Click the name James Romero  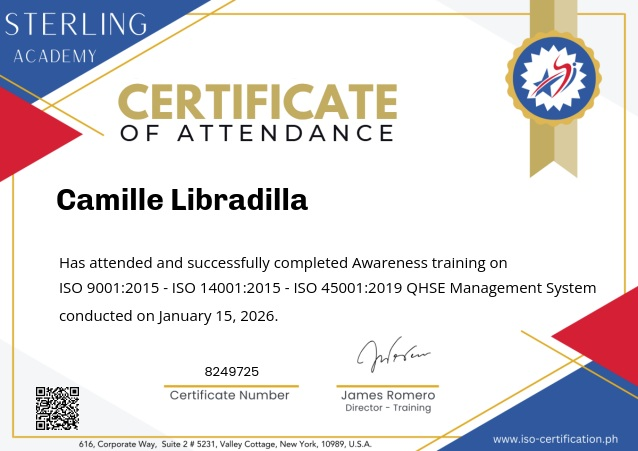point(388,395)
